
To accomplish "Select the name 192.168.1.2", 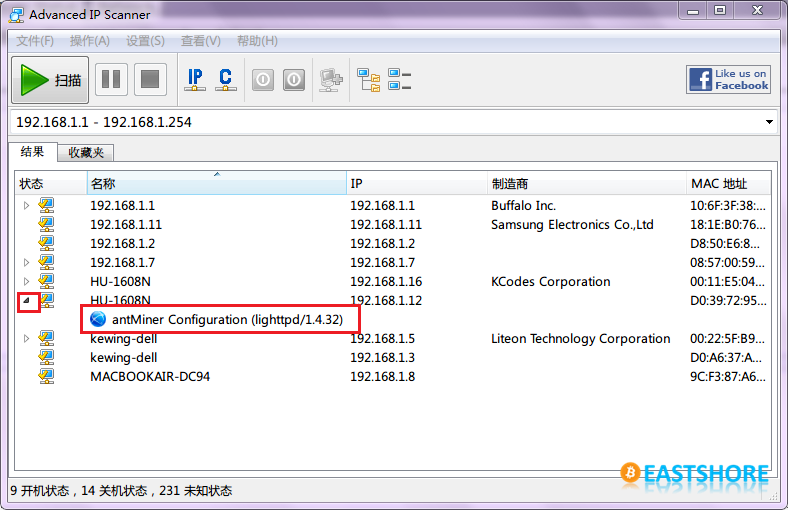I will point(123,244).
